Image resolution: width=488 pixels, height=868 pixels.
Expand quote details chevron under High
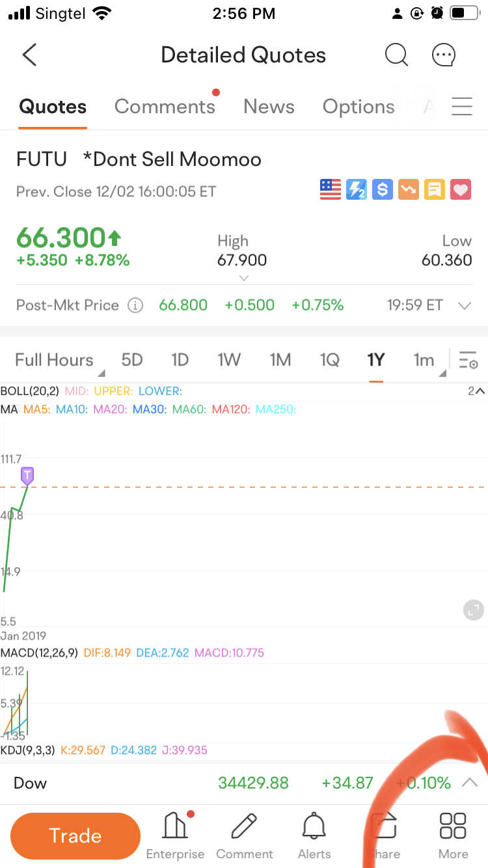pyautogui.click(x=243, y=278)
